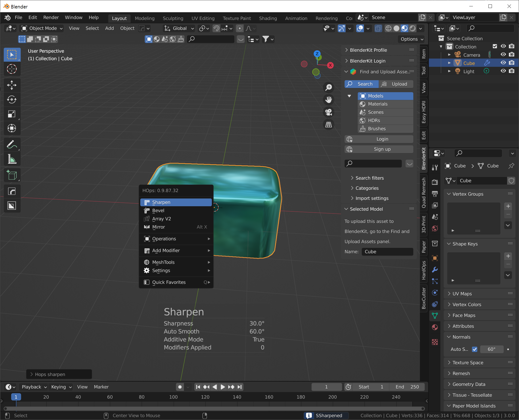Screen dimensions: 519x420
Task: Click the Annotate pencil tool
Action: (x=12, y=145)
